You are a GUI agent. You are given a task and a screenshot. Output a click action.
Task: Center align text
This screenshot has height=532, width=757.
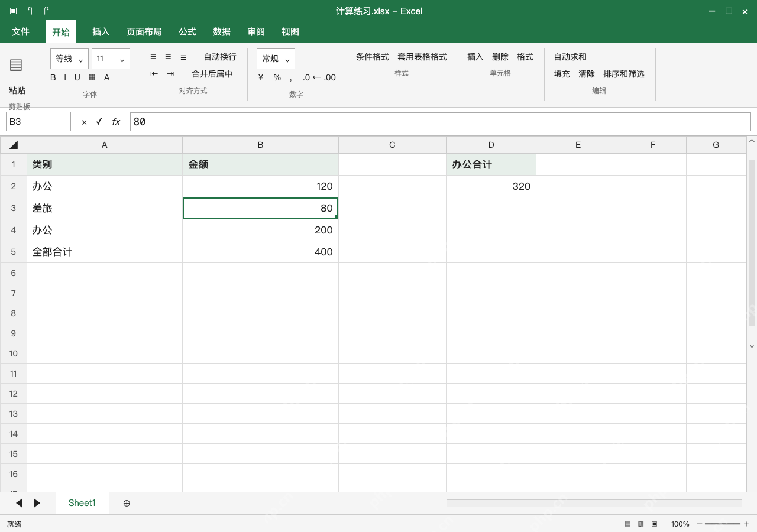(168, 57)
